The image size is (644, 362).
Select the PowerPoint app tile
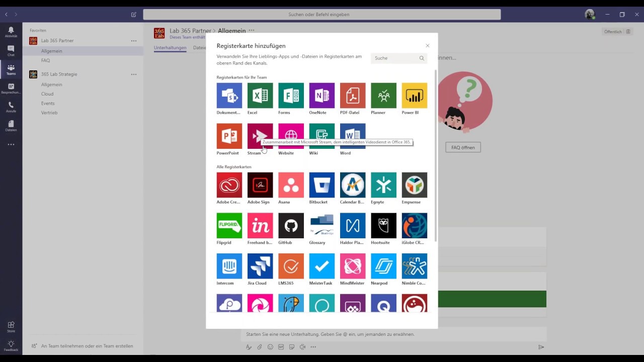pos(229,136)
